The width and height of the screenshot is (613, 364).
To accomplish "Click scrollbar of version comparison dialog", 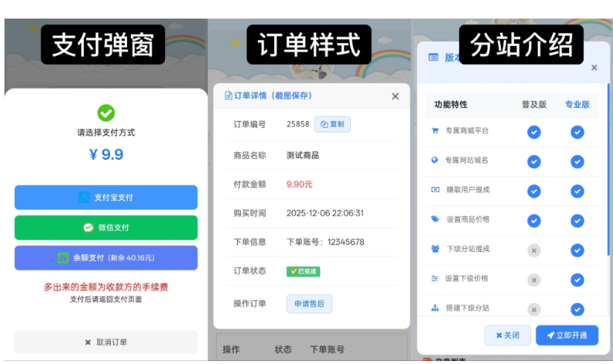I will pos(609,169).
